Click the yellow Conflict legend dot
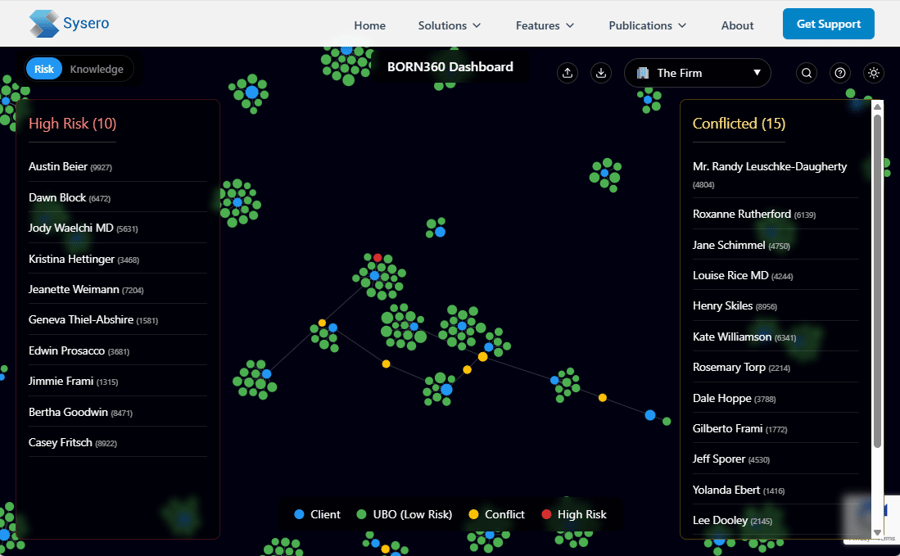900x556 pixels. pyautogui.click(x=473, y=514)
